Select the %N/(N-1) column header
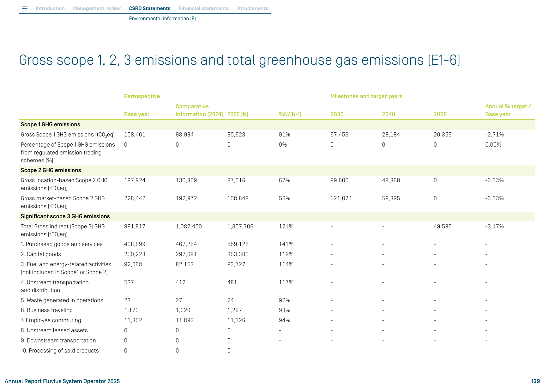 point(290,114)
